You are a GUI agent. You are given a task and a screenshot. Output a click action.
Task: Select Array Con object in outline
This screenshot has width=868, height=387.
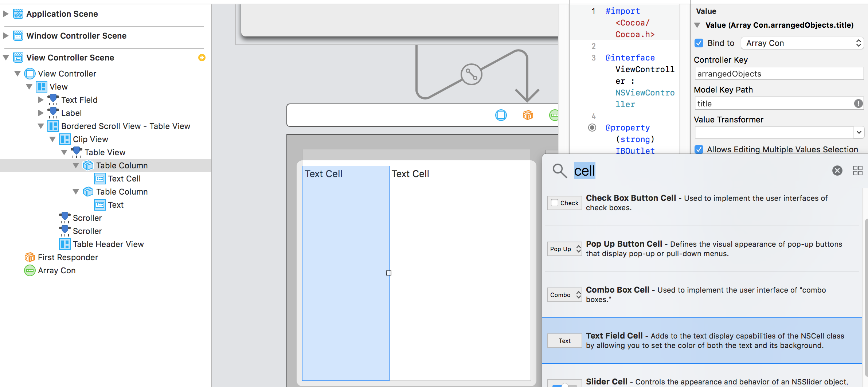tap(56, 270)
